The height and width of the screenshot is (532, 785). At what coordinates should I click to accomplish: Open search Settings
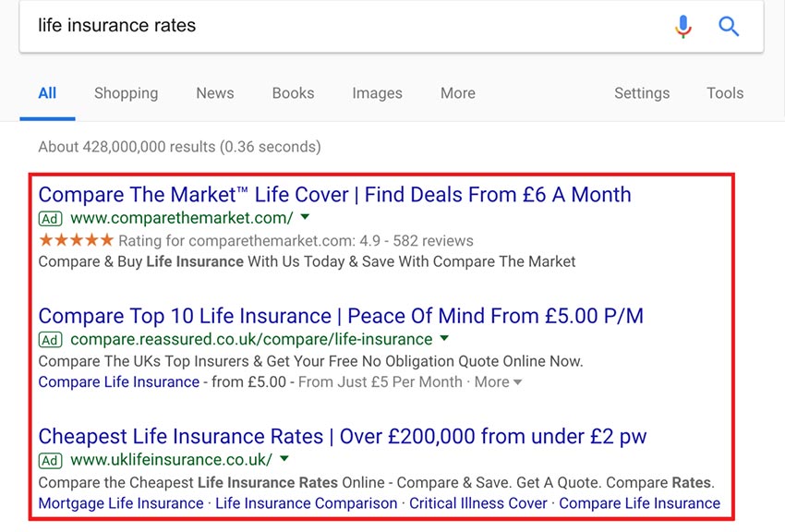click(x=642, y=93)
